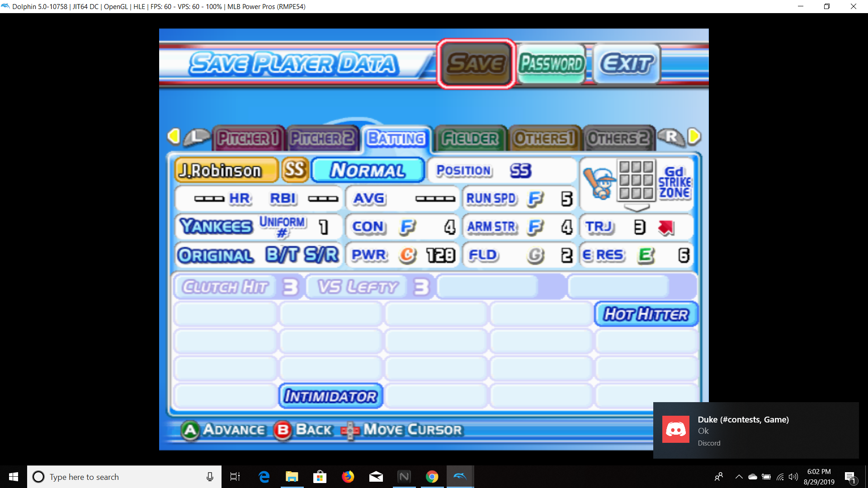Expand the arrow below strike zone grid

point(637,208)
